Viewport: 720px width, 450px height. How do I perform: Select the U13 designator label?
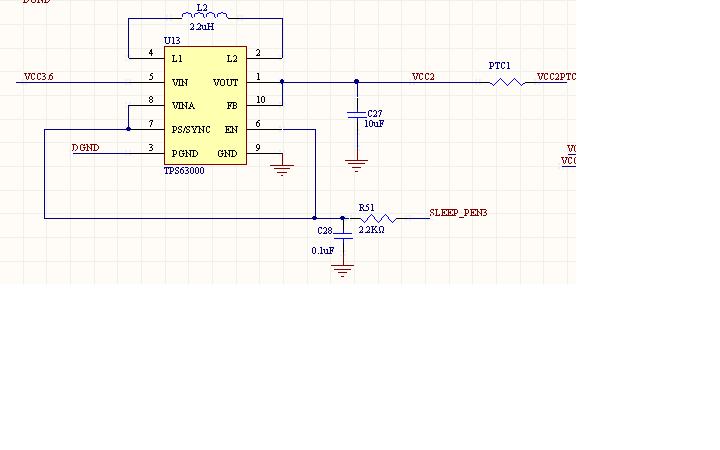pos(172,40)
